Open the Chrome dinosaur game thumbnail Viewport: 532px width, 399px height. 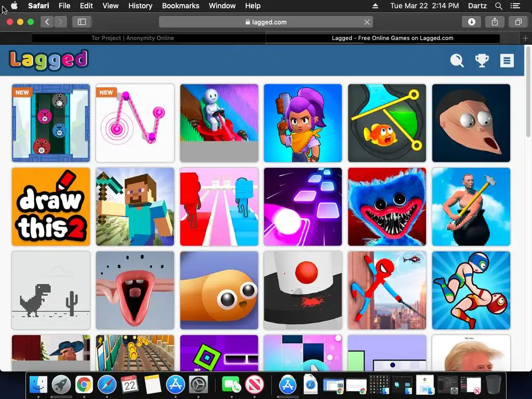pos(51,290)
